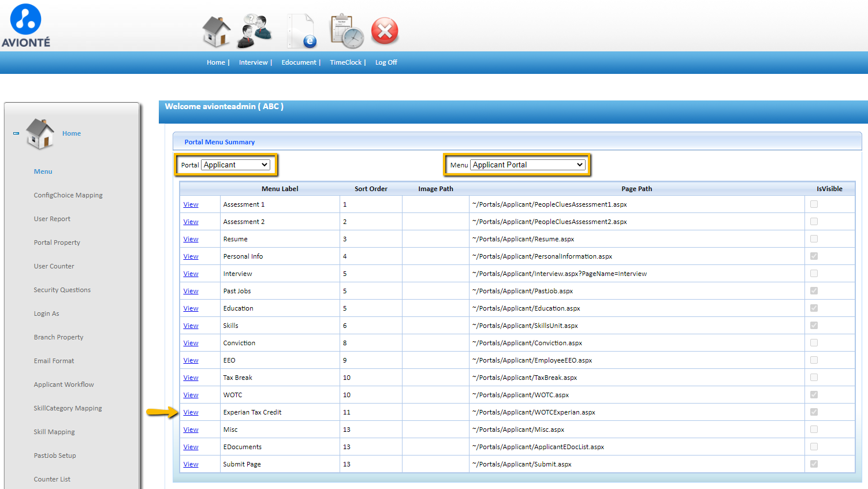The image size is (868, 489).
Task: Open the Edocument page icon
Action: tap(303, 31)
